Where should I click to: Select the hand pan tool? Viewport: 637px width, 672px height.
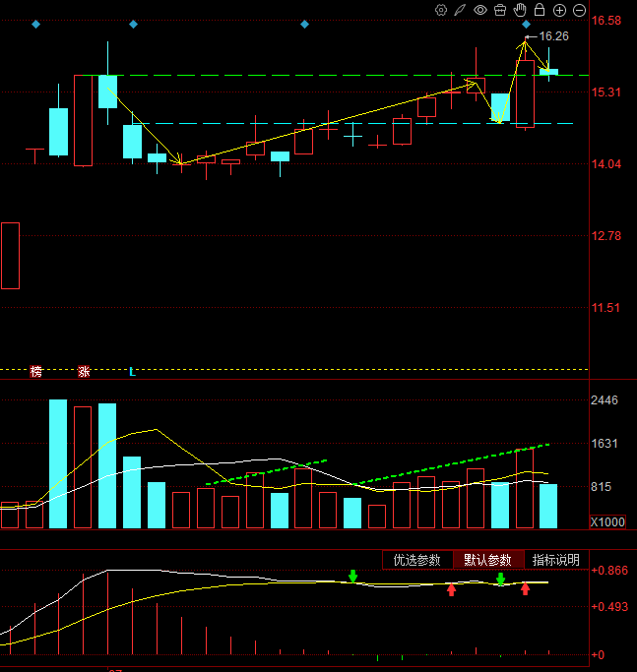[520, 10]
